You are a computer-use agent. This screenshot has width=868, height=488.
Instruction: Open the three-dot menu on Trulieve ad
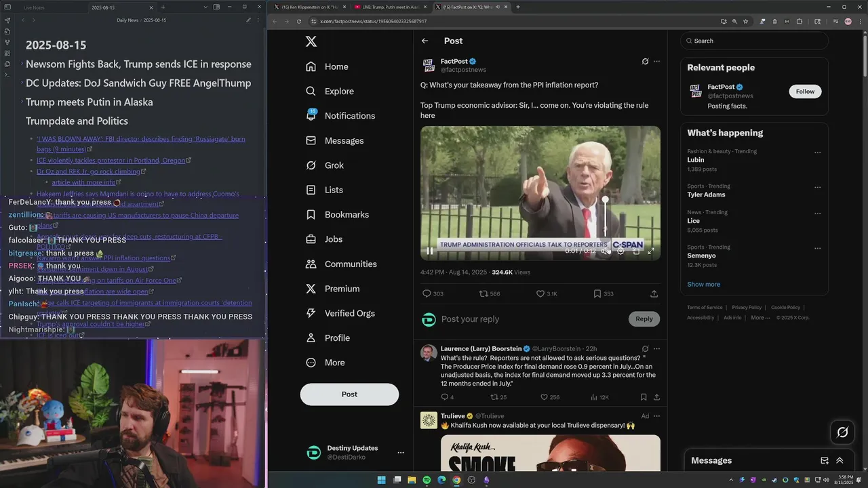[656, 416]
